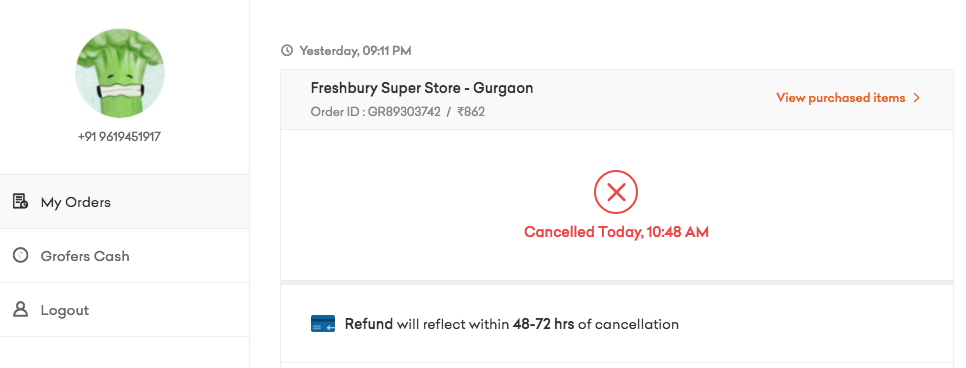Image resolution: width=966 pixels, height=368 pixels.
Task: Click the red cancelled cross icon
Action: 616,192
